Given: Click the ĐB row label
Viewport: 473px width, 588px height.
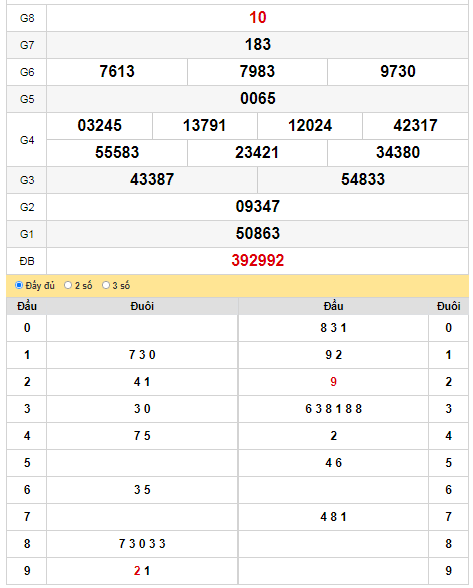Looking at the screenshot, I should coord(27,261).
